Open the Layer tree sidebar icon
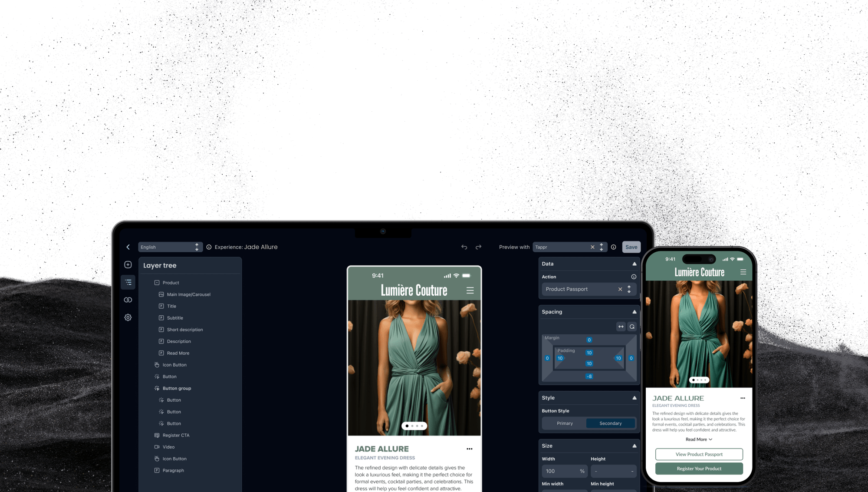 tap(128, 282)
